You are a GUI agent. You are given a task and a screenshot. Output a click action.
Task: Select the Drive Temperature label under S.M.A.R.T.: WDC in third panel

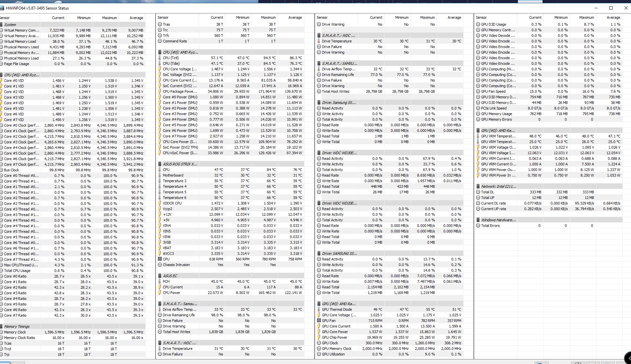pyautogui.click(x=337, y=41)
